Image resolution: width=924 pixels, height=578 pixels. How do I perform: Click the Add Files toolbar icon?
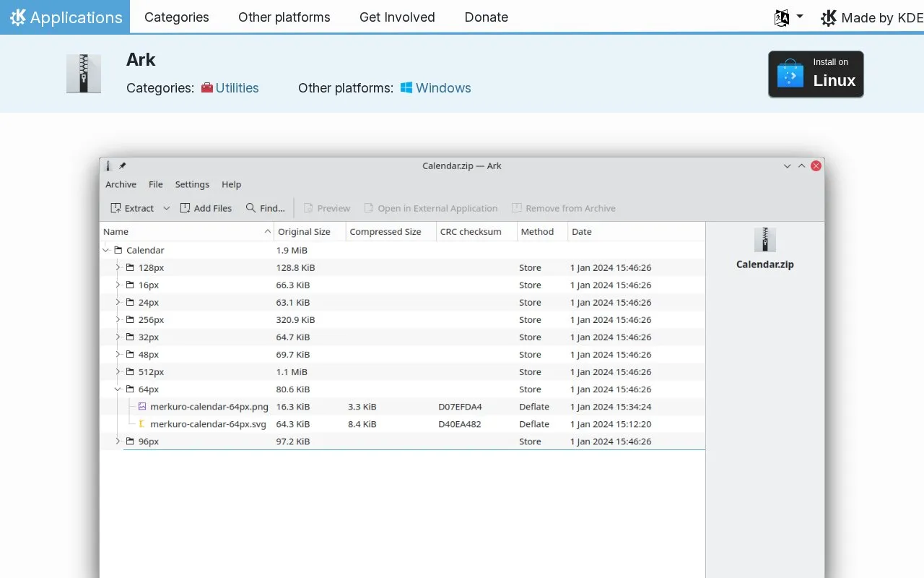click(186, 208)
